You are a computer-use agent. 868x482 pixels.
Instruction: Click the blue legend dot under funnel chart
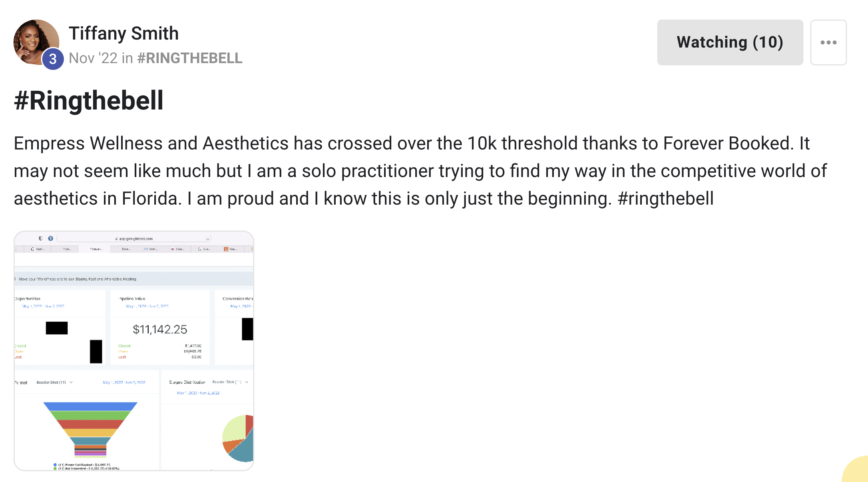coord(55,465)
